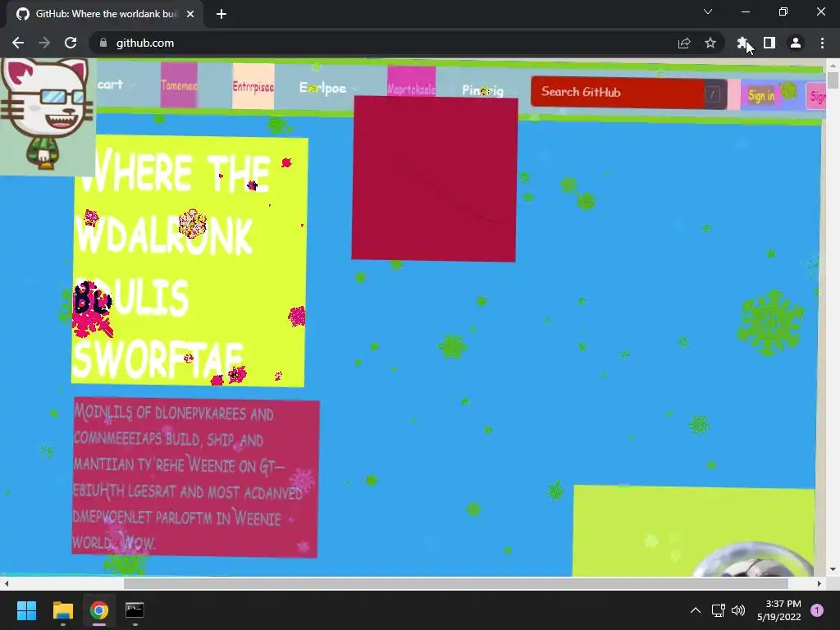Click the Chrome taskbar icon
The image size is (840, 630).
(x=99, y=610)
